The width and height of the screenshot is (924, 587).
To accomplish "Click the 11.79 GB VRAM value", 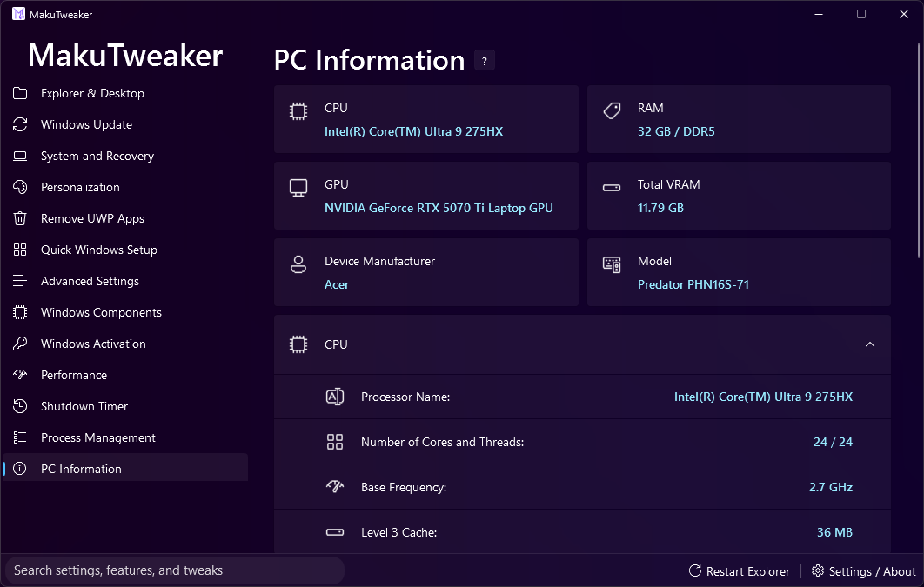I will [x=660, y=208].
